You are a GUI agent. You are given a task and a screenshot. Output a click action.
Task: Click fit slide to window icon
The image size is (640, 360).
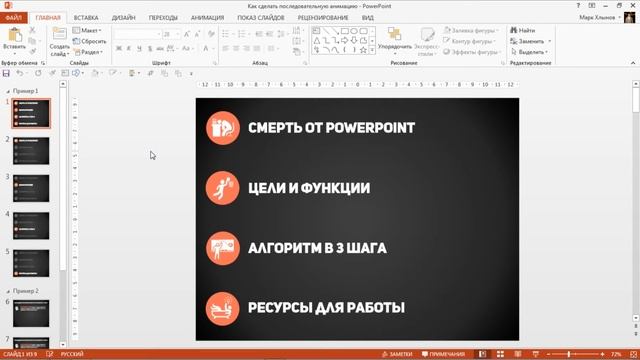click(633, 354)
